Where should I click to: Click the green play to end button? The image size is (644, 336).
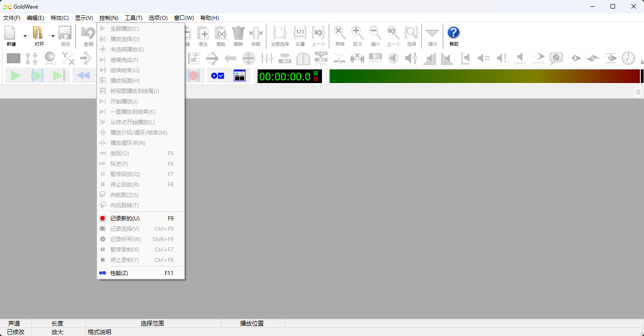[59, 76]
